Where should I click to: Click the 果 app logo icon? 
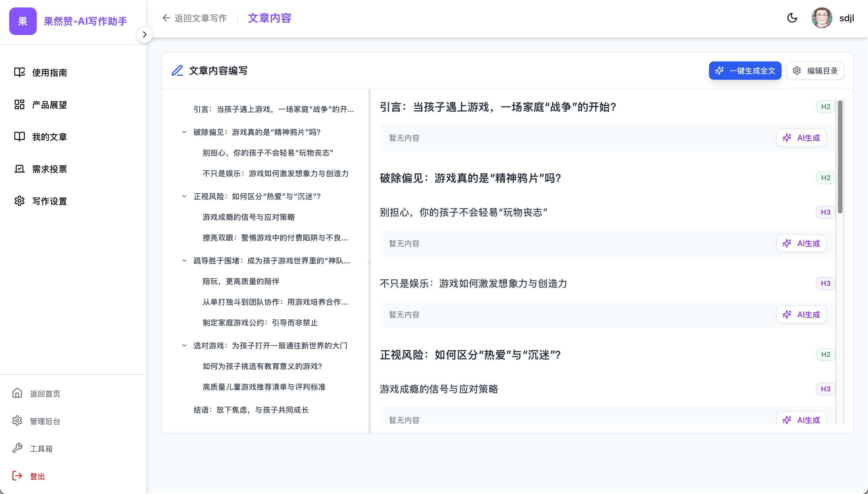23,22
